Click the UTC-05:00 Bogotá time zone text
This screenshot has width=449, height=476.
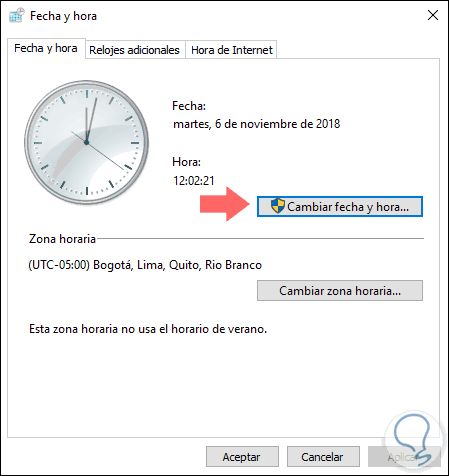click(x=145, y=265)
